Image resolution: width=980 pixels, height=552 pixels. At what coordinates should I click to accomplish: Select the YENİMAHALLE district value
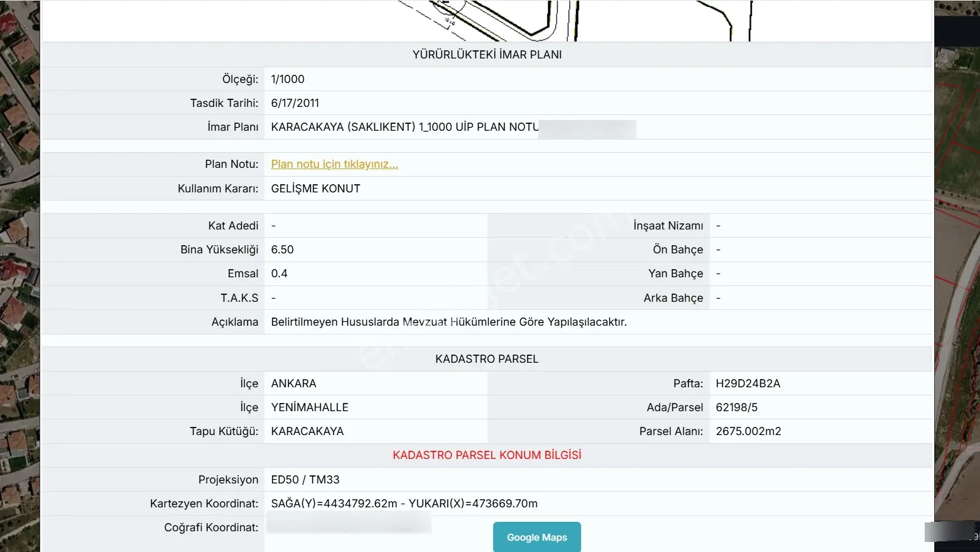pos(310,407)
